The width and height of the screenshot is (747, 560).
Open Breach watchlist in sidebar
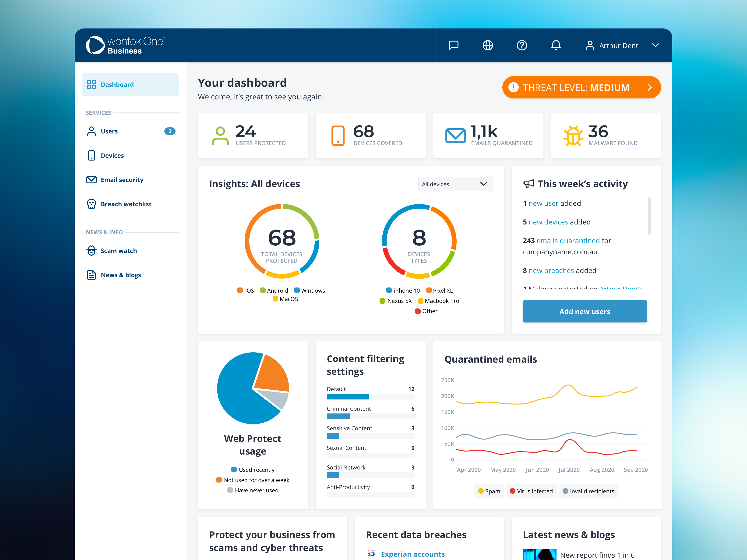(x=126, y=204)
